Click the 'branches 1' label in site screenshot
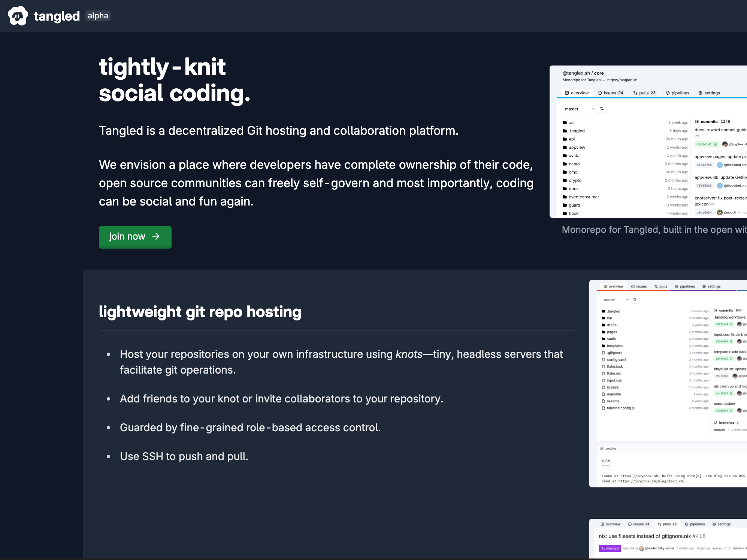This screenshot has height=560, width=747. pos(727,423)
